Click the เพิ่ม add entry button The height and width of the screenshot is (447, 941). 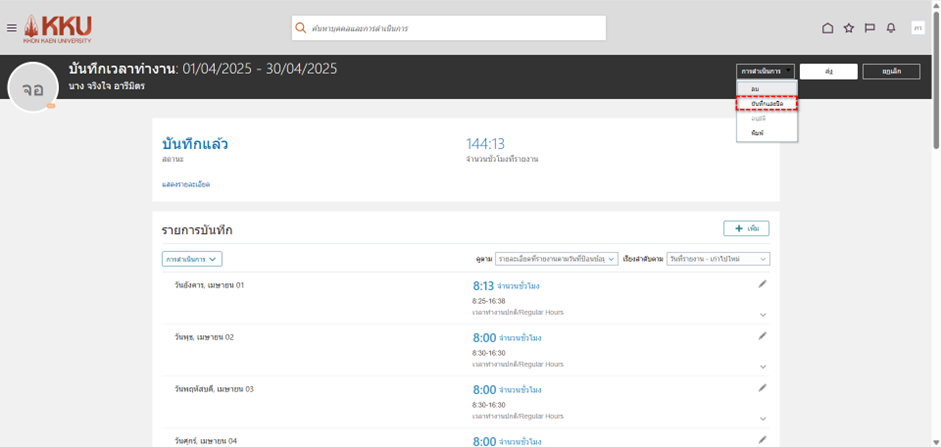coord(746,229)
